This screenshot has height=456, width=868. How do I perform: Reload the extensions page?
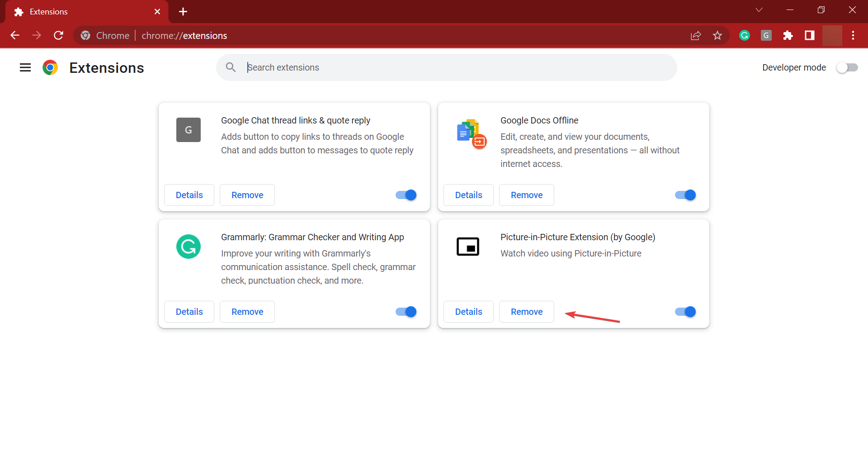click(x=58, y=35)
